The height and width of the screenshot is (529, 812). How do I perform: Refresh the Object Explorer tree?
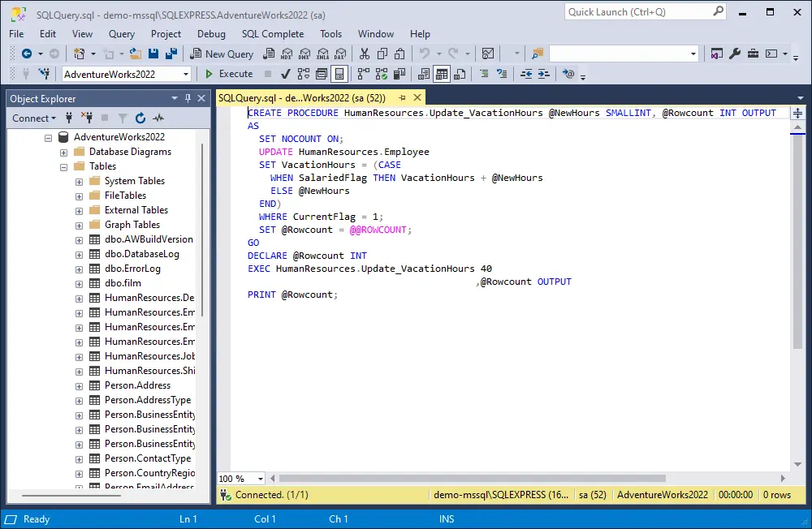(x=138, y=118)
